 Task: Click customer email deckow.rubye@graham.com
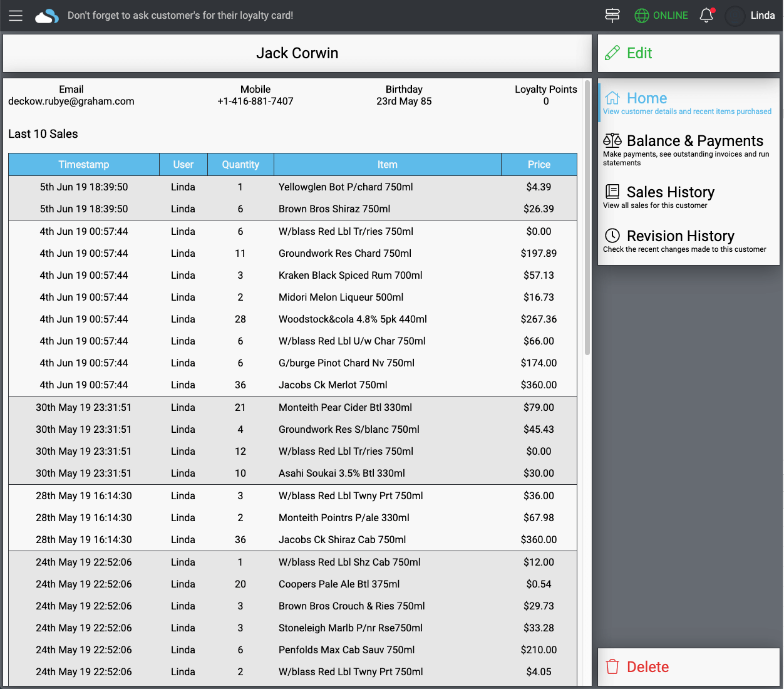click(x=71, y=101)
